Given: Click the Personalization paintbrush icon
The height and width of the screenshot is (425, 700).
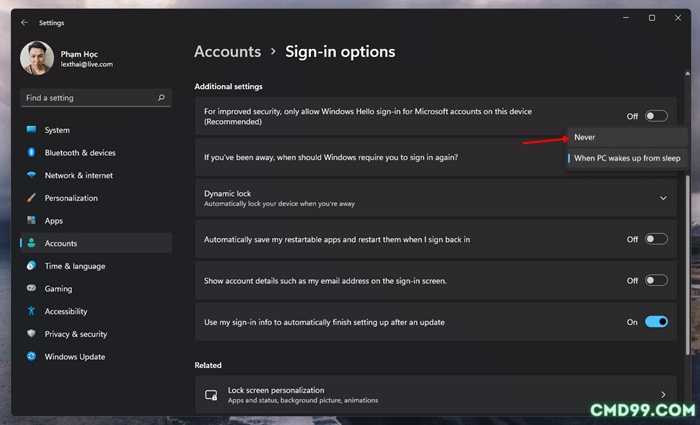Looking at the screenshot, I should coord(31,198).
